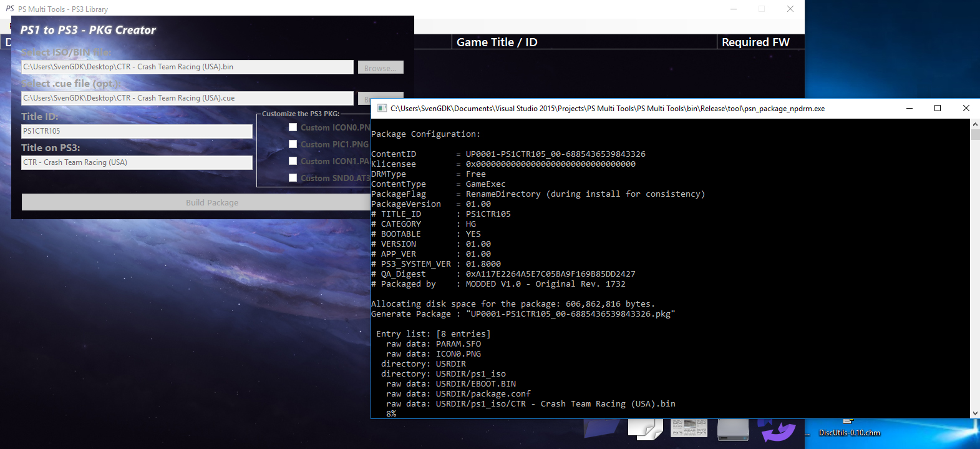980x449 pixels.
Task: Click the ISO/BIN file path field
Action: (187, 67)
